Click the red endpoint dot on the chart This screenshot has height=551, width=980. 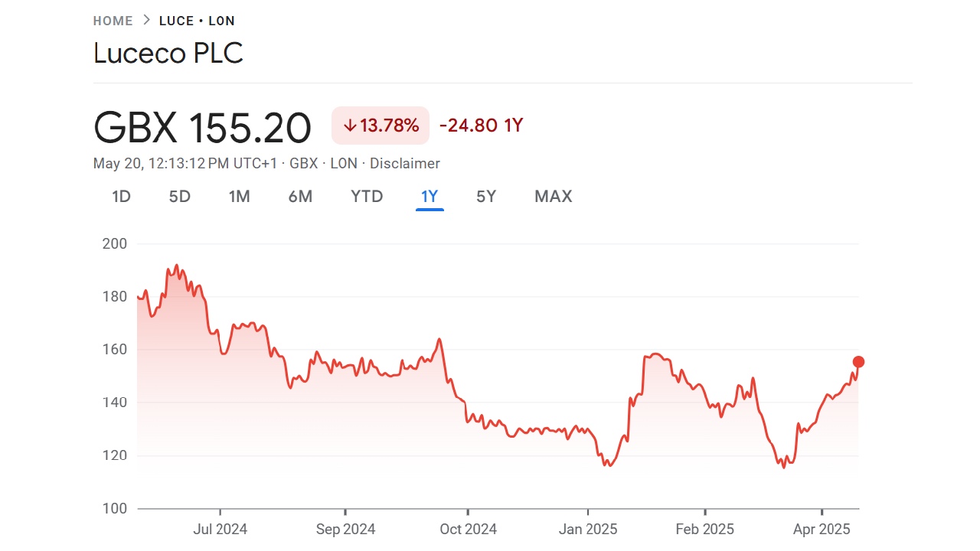[858, 360]
